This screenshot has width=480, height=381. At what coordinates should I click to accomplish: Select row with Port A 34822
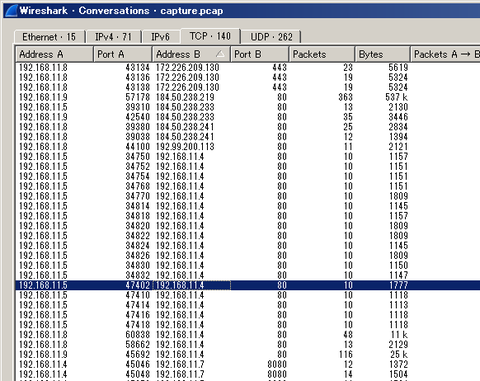[248, 236]
